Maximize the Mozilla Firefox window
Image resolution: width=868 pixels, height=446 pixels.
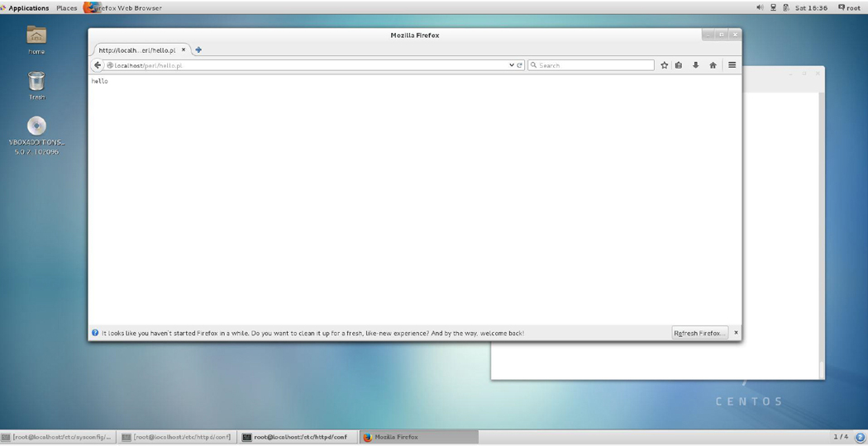tap(722, 35)
